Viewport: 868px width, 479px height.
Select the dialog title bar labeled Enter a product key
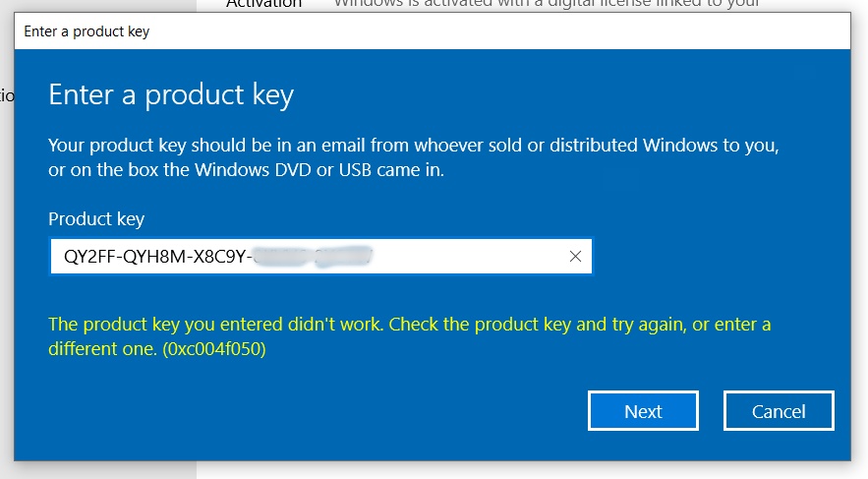click(432, 31)
